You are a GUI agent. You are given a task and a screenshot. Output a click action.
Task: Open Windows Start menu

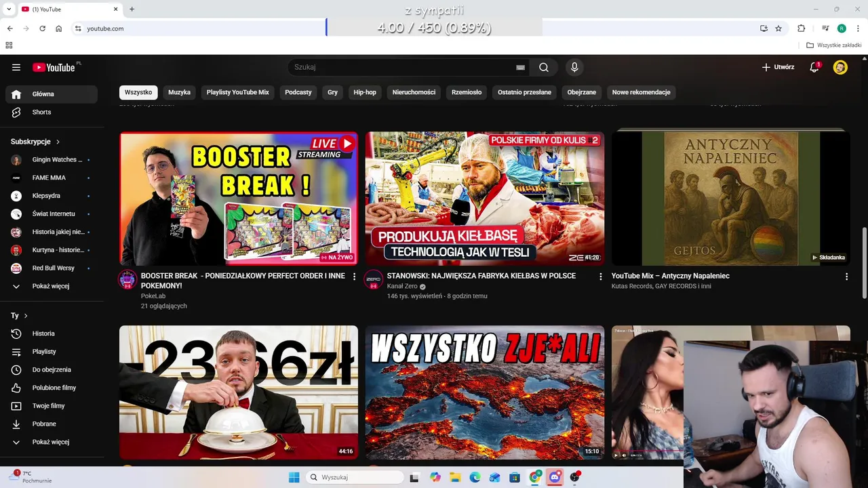click(294, 477)
